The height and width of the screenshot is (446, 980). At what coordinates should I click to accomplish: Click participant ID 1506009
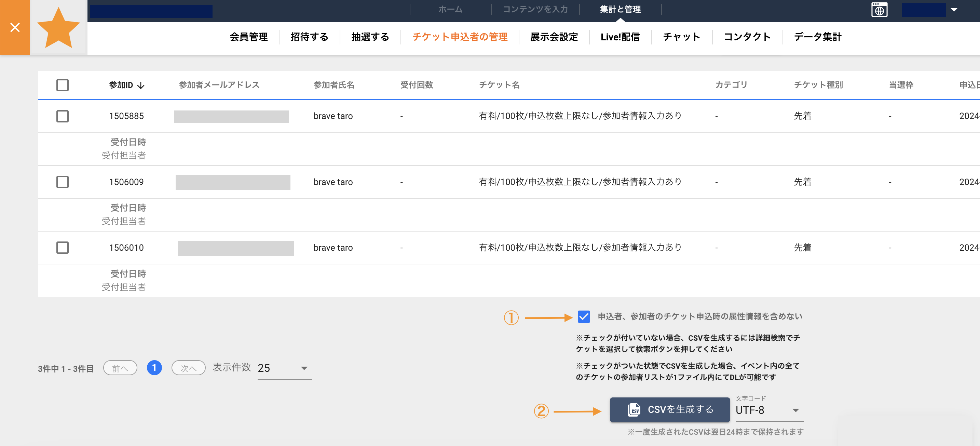126,182
